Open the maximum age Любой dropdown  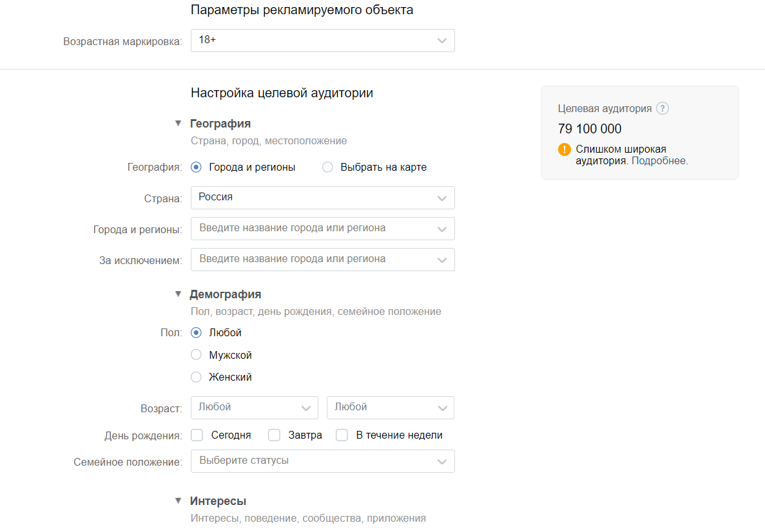click(x=390, y=408)
